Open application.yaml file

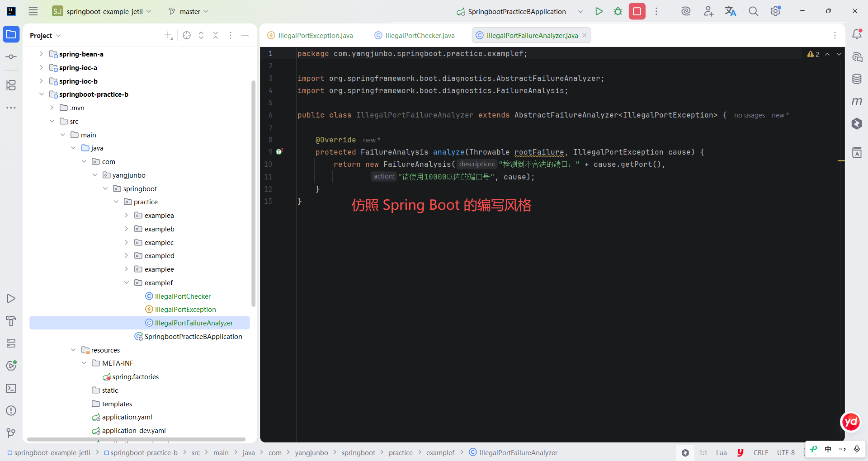(x=127, y=417)
